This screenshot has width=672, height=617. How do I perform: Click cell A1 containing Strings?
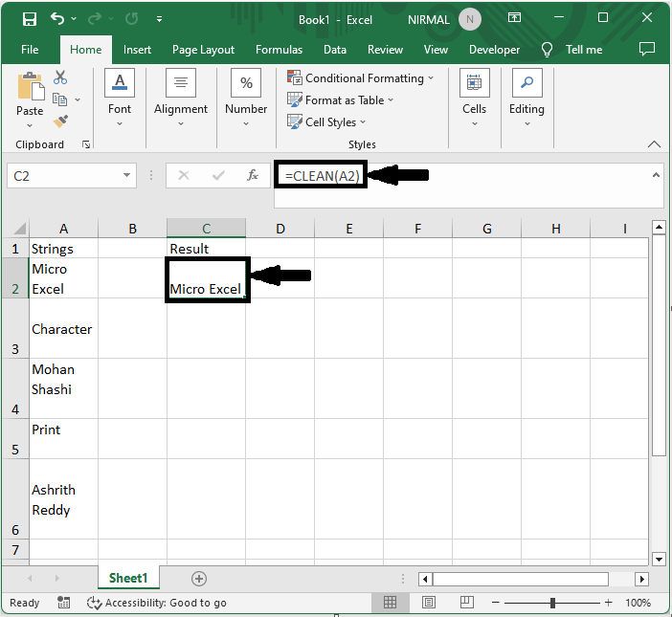(x=63, y=248)
